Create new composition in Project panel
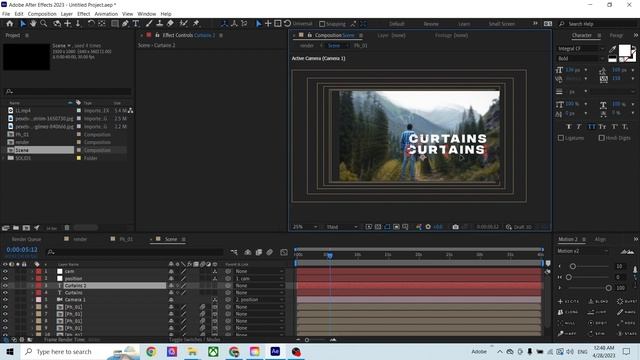This screenshot has height=360, width=640. point(26,228)
